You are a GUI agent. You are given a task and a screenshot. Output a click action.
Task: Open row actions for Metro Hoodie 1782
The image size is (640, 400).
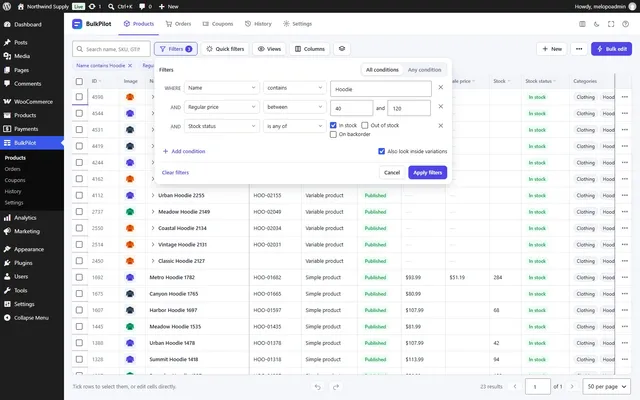[x=624, y=278]
